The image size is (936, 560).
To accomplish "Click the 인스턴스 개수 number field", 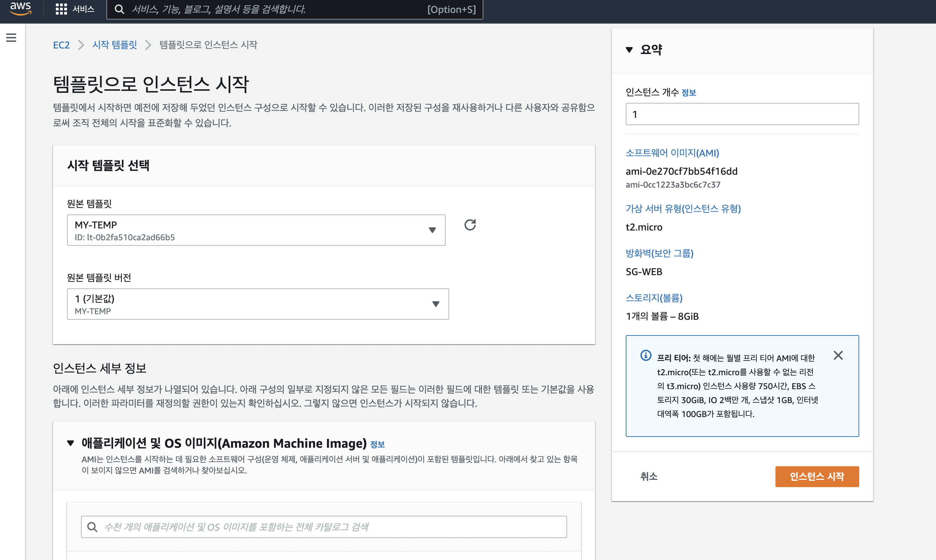I will [x=742, y=114].
